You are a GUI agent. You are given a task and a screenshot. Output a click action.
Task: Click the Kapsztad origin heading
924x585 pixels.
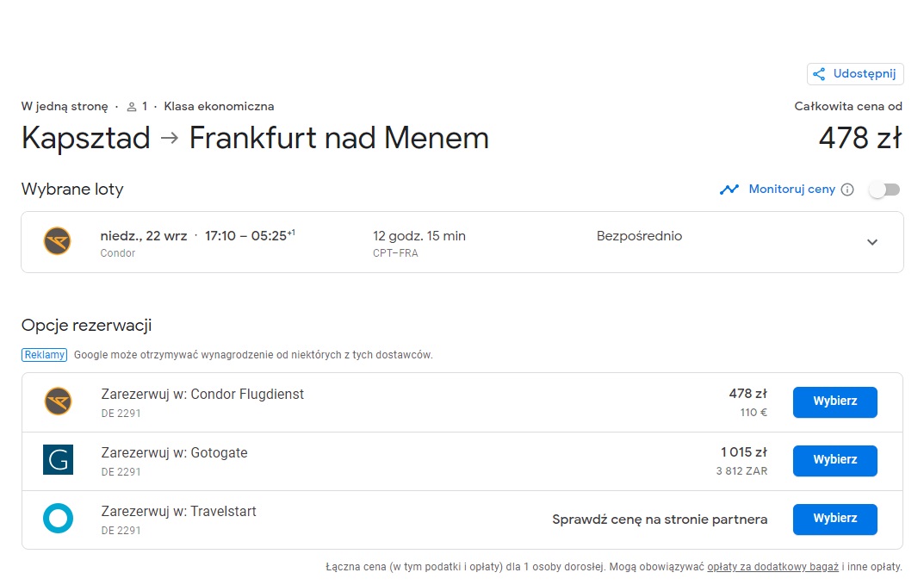pos(86,139)
